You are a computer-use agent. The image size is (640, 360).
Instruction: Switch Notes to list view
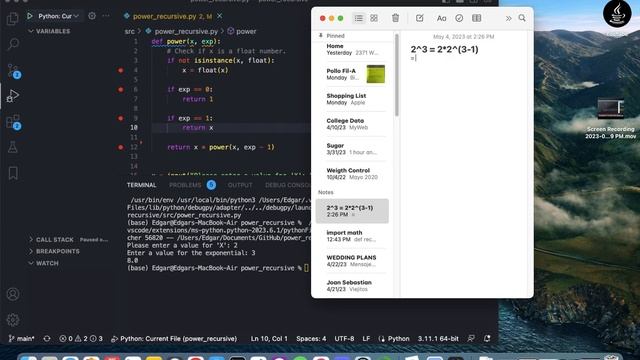(358, 18)
